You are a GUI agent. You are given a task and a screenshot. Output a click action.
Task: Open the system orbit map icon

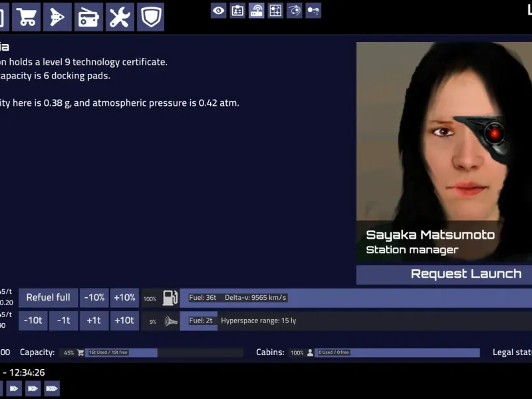294,11
